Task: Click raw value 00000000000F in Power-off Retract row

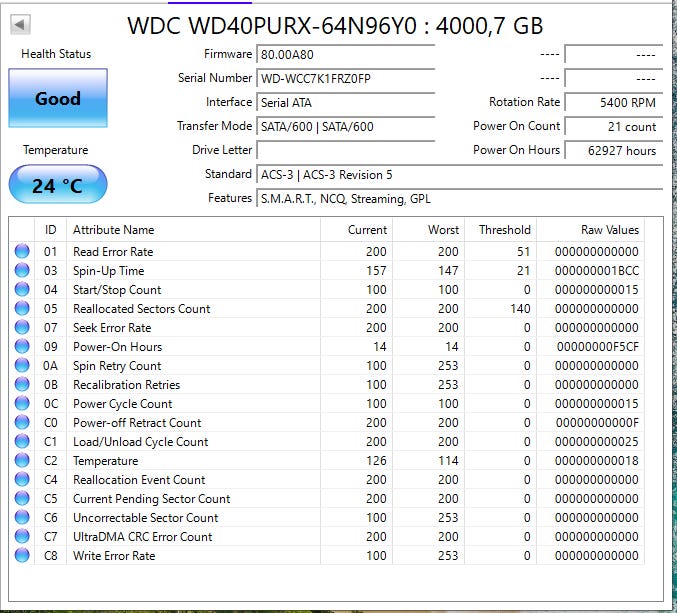Action: coord(597,423)
